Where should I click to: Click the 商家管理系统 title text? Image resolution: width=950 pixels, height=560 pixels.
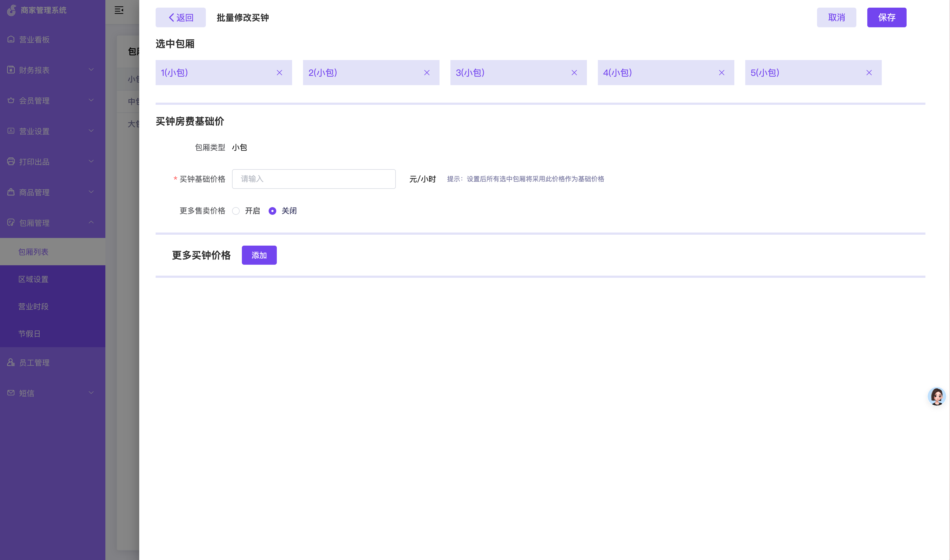coord(43,10)
